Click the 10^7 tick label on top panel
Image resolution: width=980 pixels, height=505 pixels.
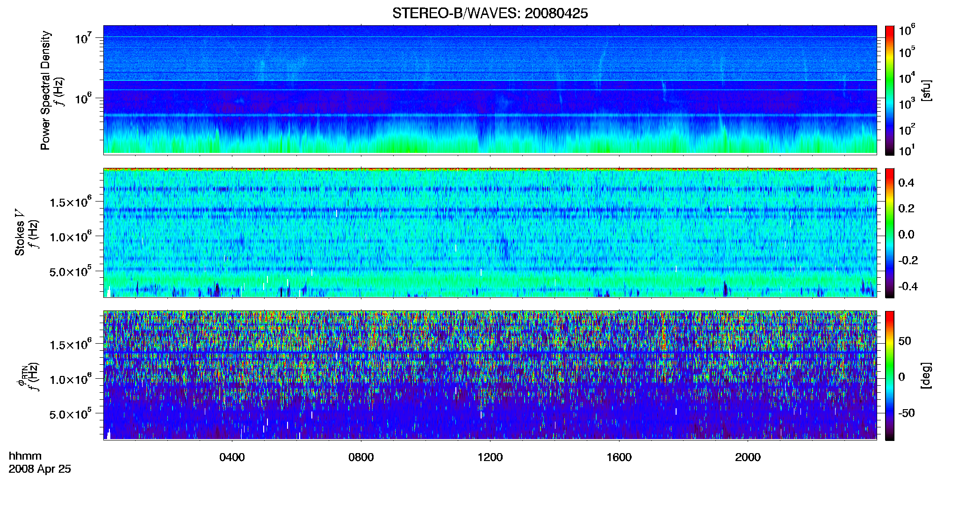point(84,38)
